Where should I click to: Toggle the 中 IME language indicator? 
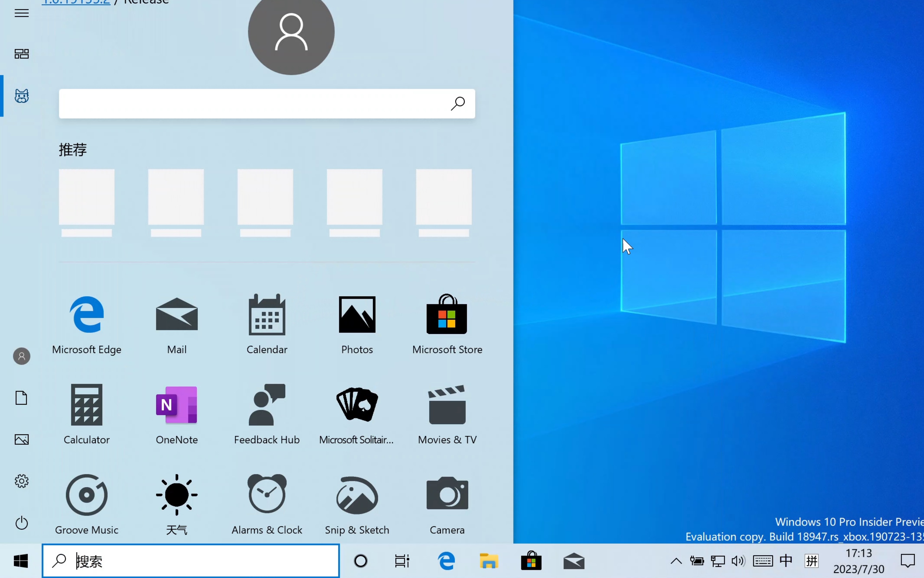[787, 560]
